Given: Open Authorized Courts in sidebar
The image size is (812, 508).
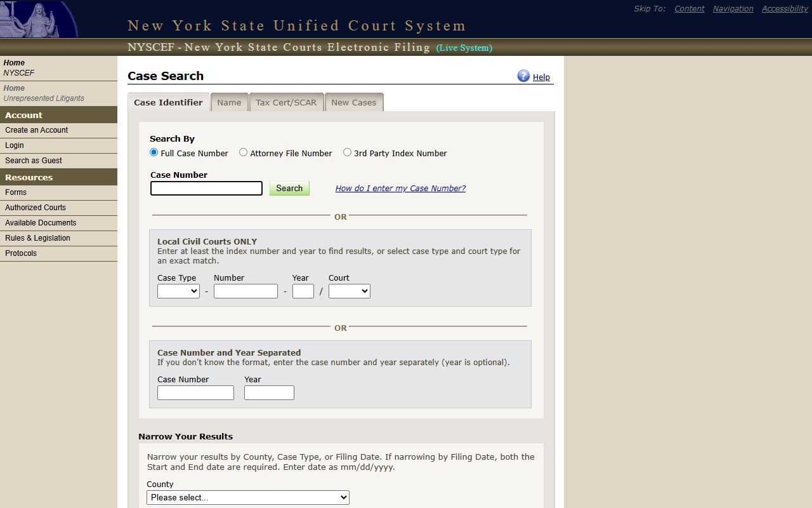Looking at the screenshot, I should 58,208.
